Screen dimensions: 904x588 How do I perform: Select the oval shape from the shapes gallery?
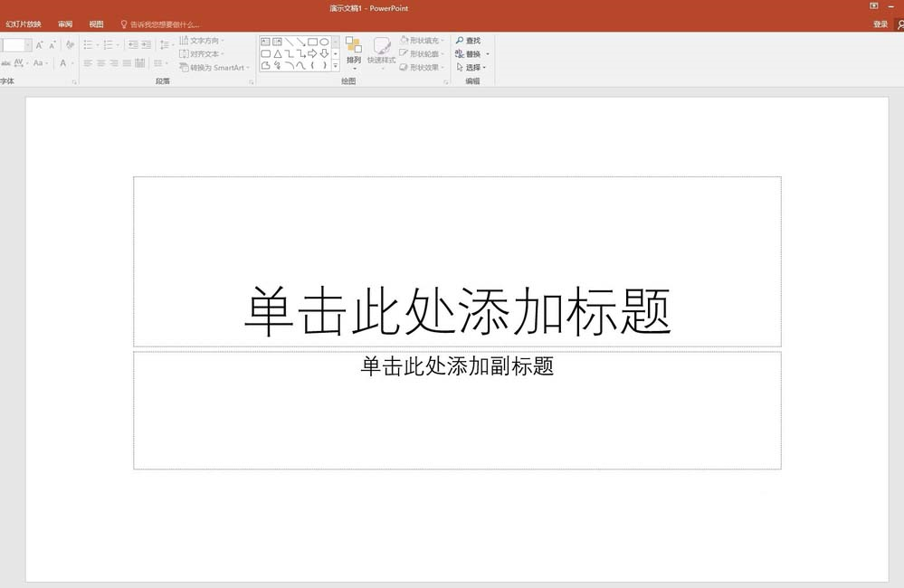(x=325, y=42)
